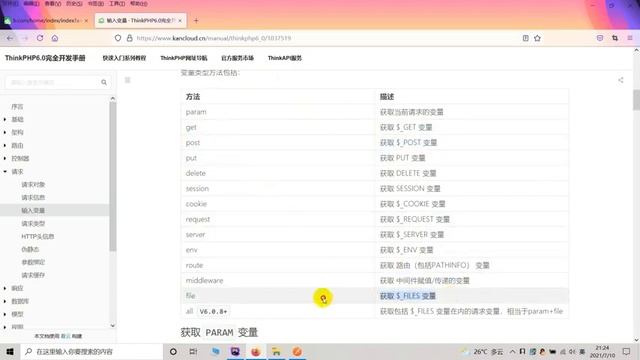Click the browser address bar URL

(x=214, y=38)
